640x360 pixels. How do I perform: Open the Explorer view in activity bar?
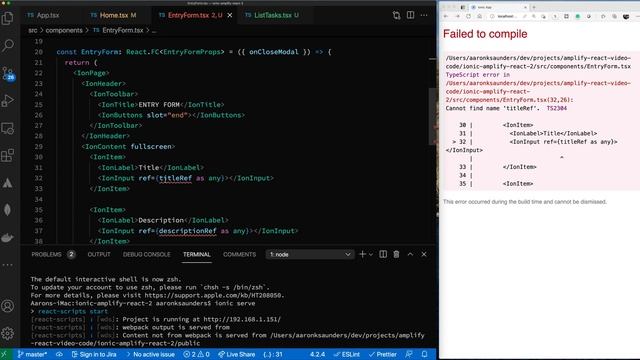tap(8, 18)
